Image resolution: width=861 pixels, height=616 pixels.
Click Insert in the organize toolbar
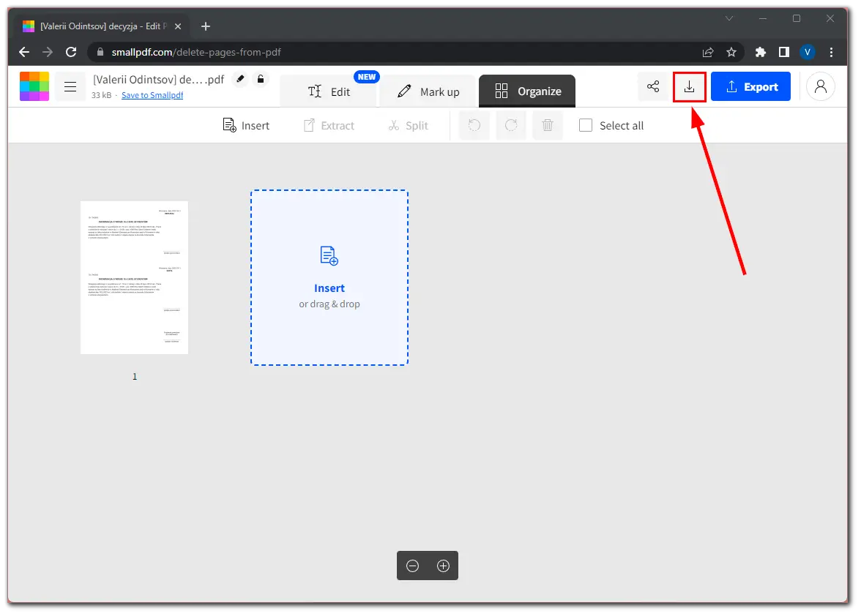tap(246, 125)
